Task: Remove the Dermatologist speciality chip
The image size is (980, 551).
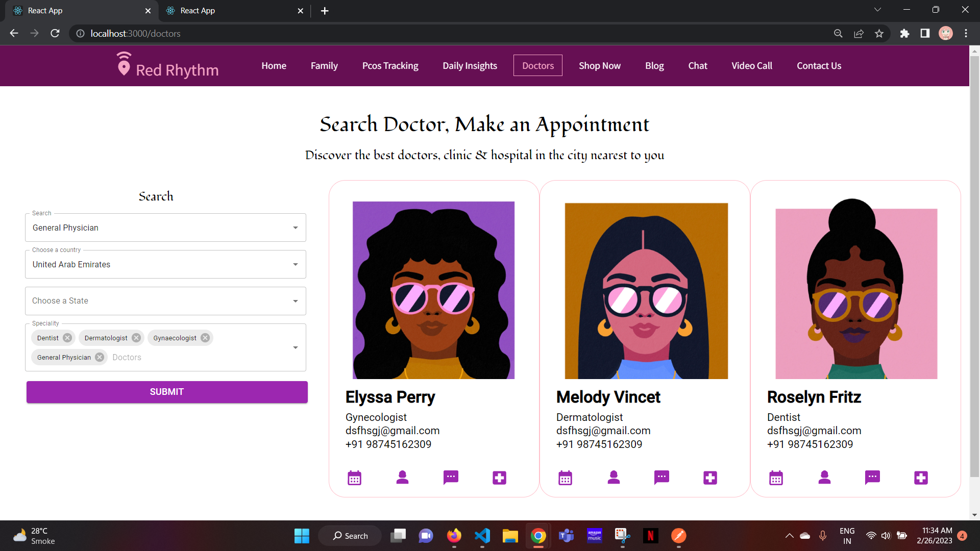Action: (x=136, y=338)
